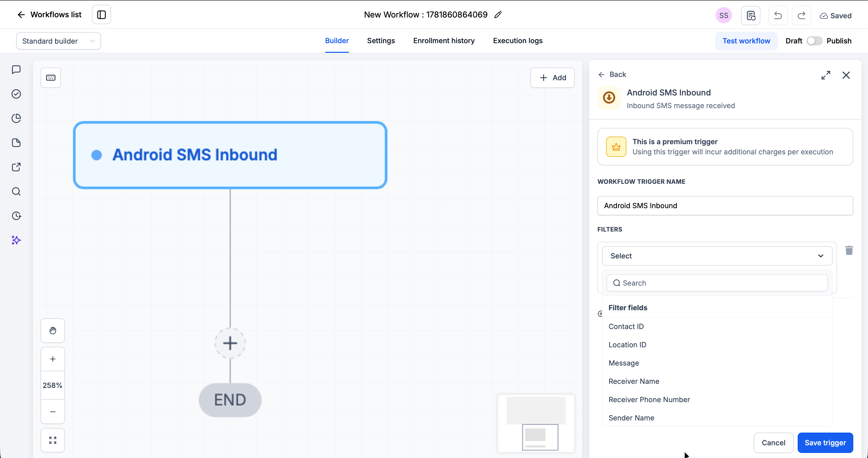868x458 pixels.
Task: Open the Execution logs tab
Action: [518, 41]
